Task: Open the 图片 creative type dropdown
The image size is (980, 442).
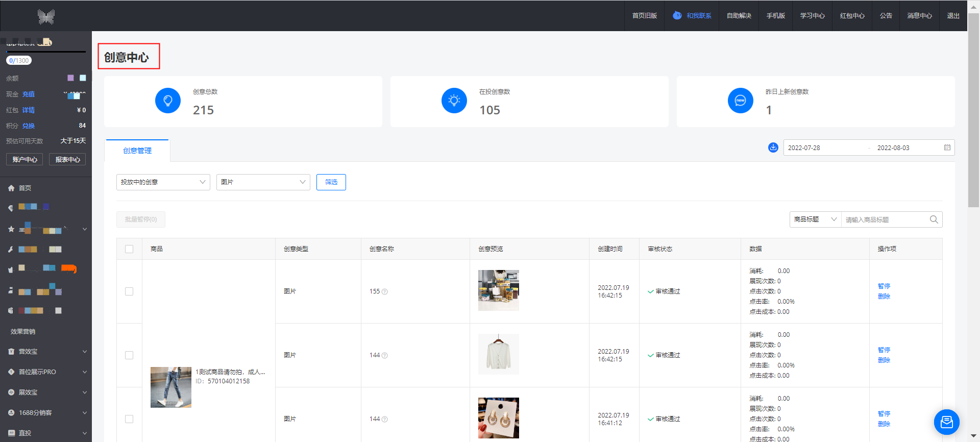Action: point(263,182)
